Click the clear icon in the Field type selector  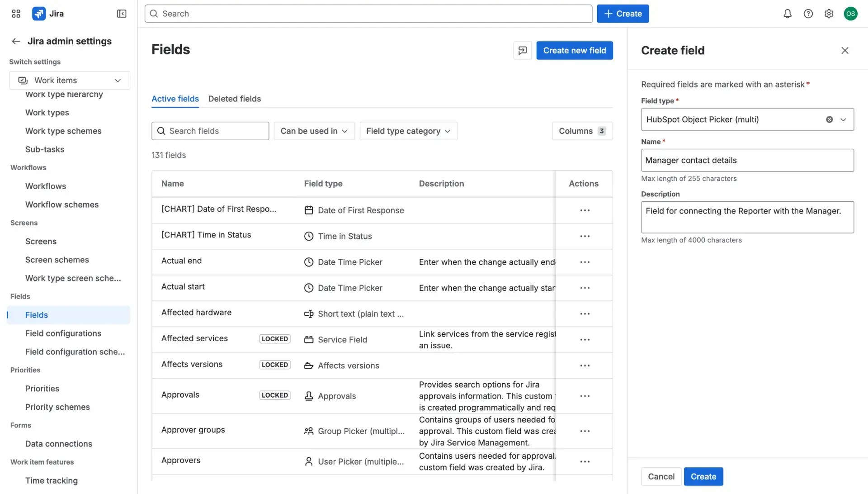click(x=829, y=119)
